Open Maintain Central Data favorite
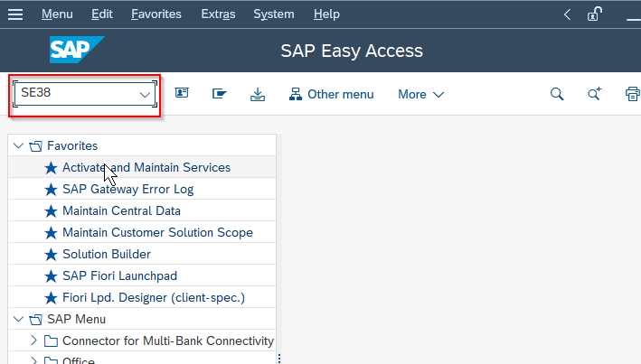Viewport: 641px width, 364px height. [121, 210]
